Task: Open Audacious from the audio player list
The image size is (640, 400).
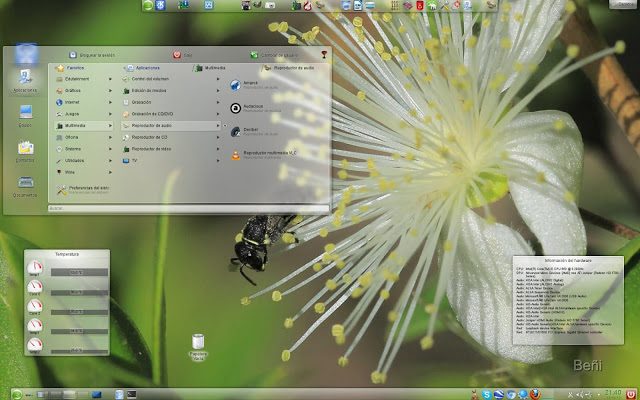Action: point(250,108)
